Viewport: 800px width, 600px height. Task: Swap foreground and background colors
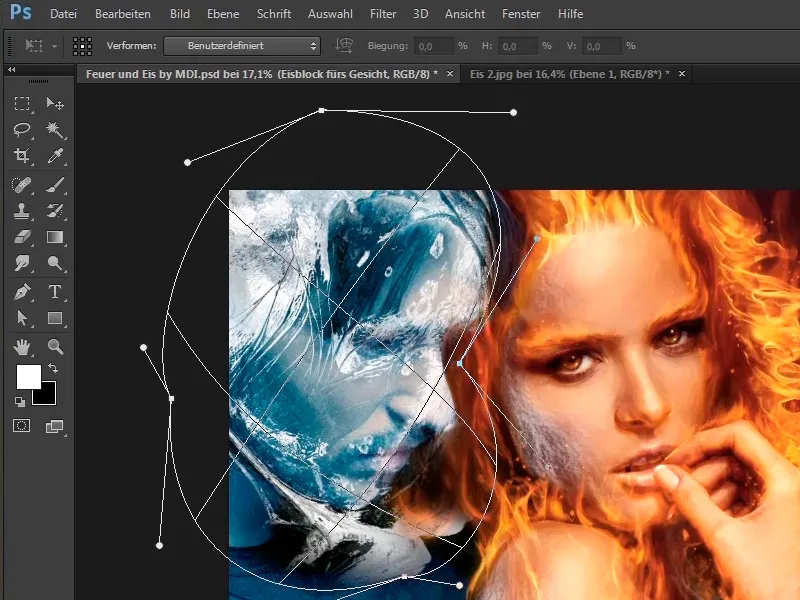(53, 367)
